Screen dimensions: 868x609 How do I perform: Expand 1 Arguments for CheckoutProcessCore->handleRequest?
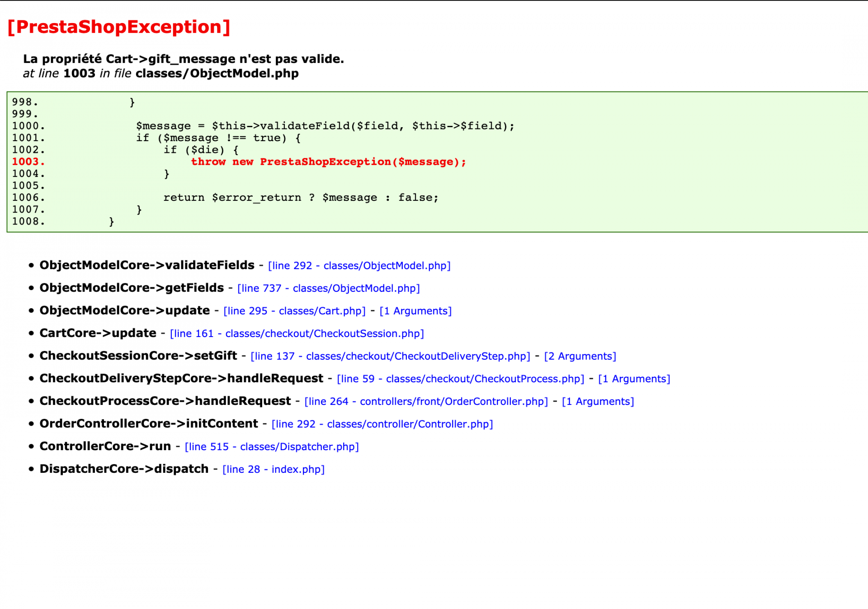(598, 401)
